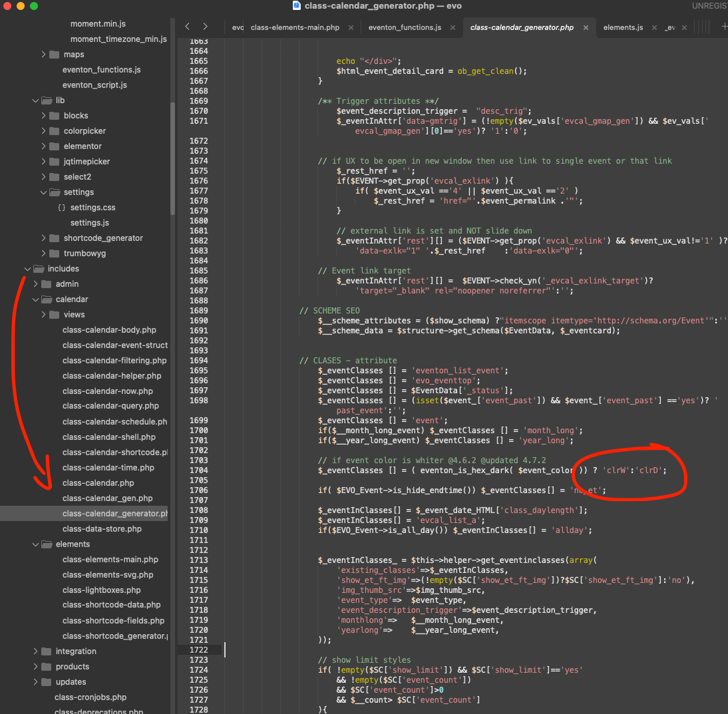Image resolution: width=728 pixels, height=714 pixels.
Task: Expand the blocks folder
Action: [43, 116]
